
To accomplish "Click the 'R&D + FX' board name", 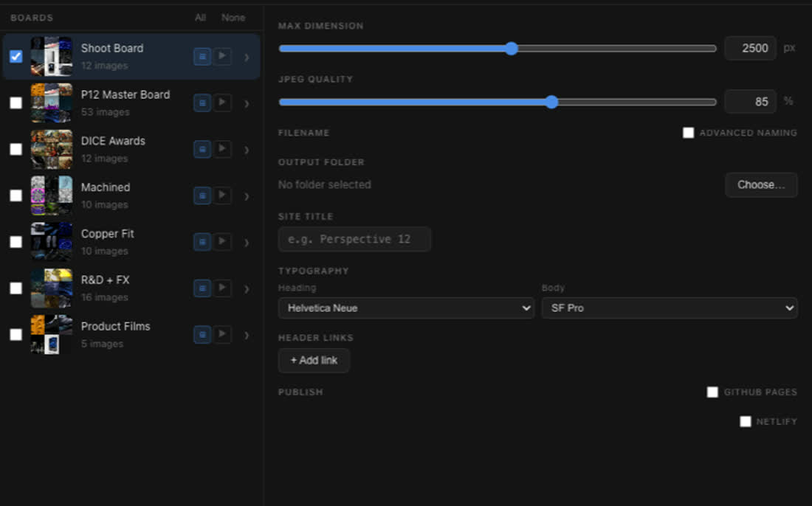I will tap(105, 280).
